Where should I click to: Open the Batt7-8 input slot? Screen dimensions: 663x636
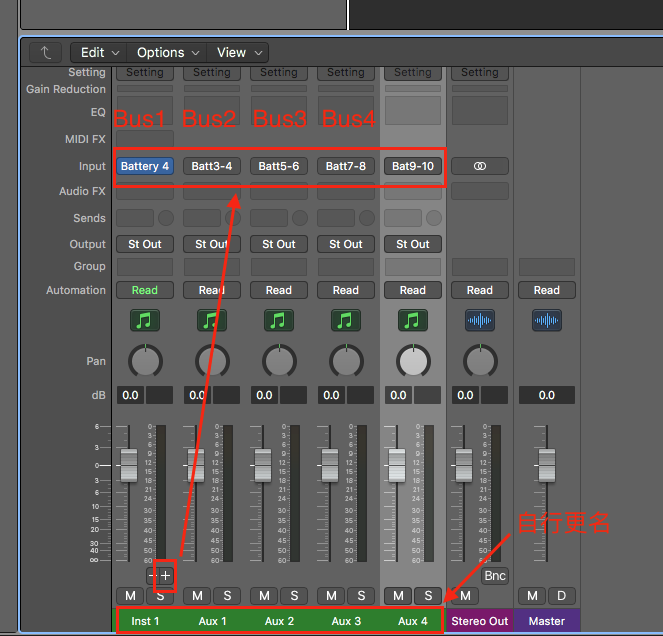tap(346, 166)
